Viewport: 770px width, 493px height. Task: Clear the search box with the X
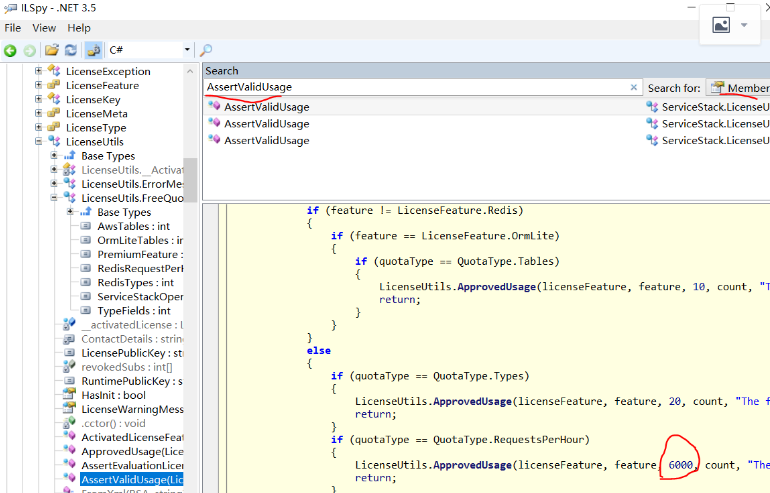(x=633, y=88)
